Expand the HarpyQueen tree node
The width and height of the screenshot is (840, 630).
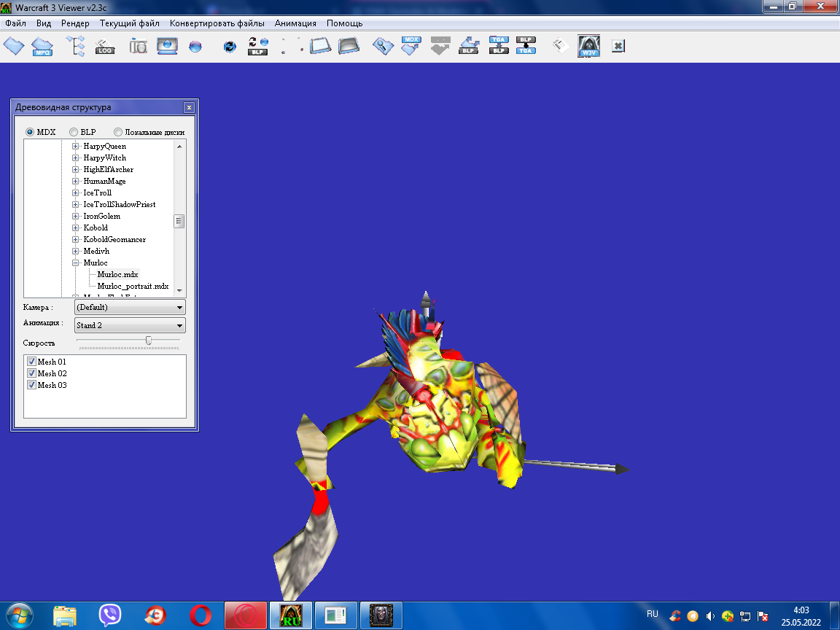[76, 147]
